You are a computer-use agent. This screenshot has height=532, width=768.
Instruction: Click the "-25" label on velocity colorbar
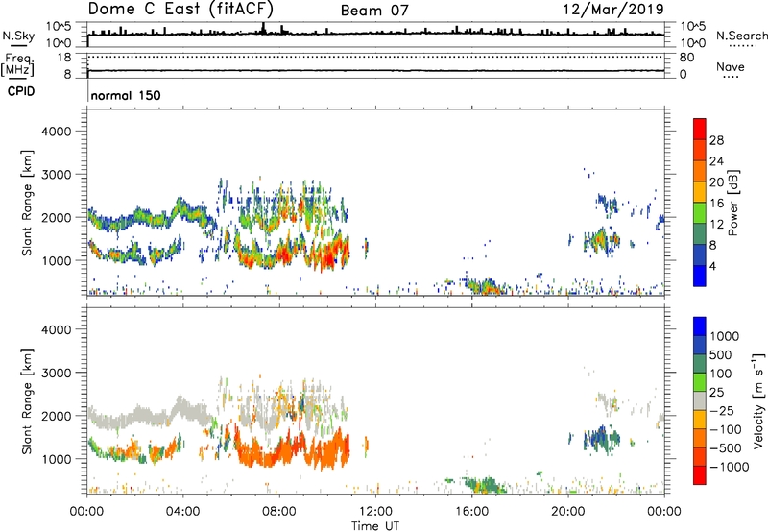723,411
